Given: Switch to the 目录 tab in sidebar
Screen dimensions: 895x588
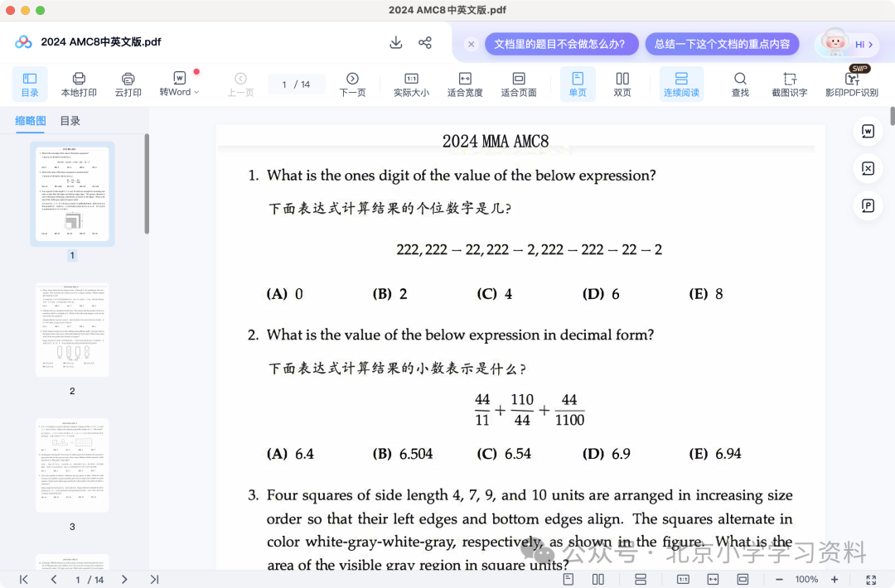Looking at the screenshot, I should tap(70, 121).
